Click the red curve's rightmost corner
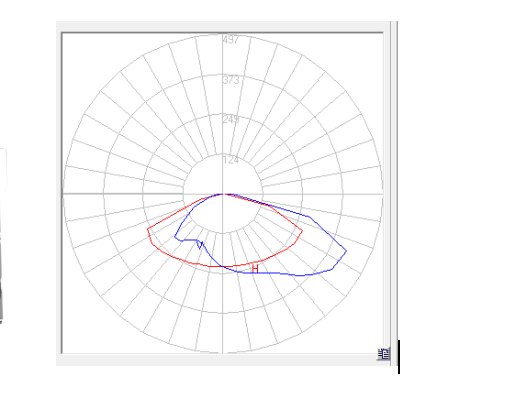Image resolution: width=514 pixels, height=407 pixels. [302, 230]
